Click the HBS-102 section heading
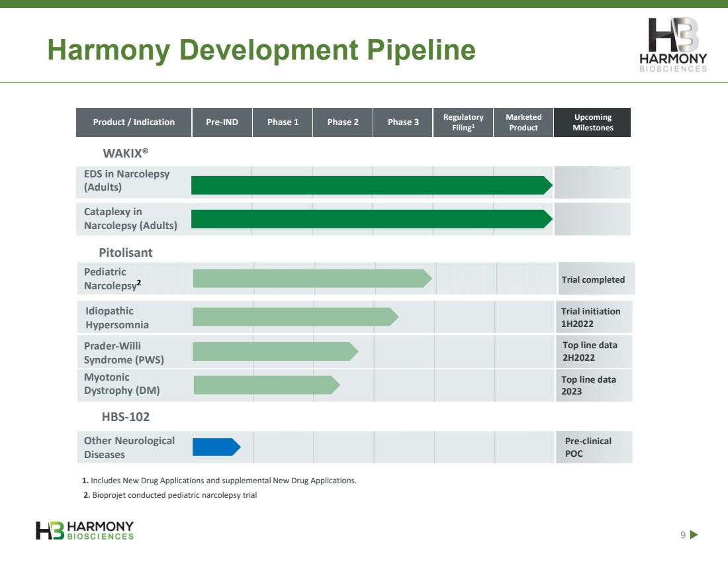The image size is (728, 562). click(125, 416)
